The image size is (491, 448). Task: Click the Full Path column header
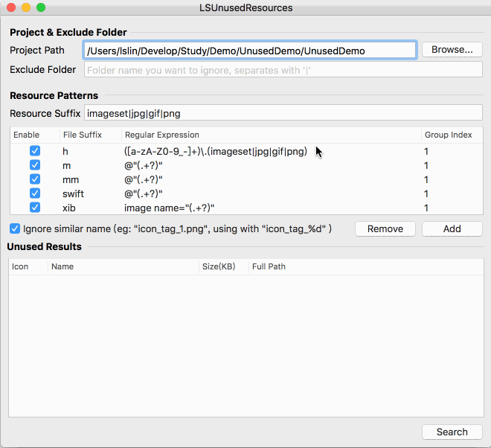pos(269,266)
